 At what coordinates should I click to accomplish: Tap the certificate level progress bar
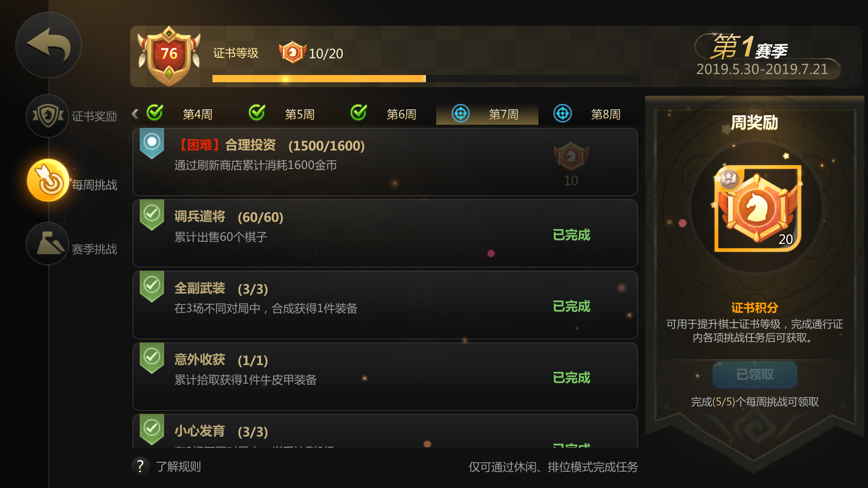pos(425,79)
